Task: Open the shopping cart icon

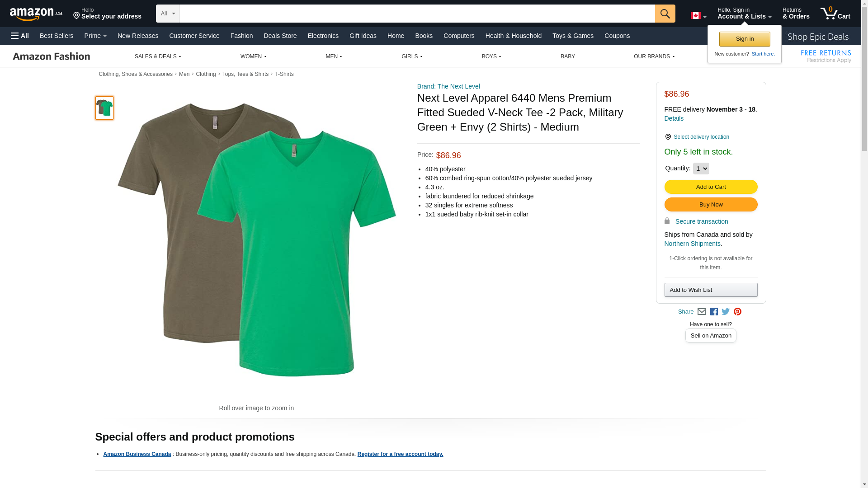Action: point(835,14)
